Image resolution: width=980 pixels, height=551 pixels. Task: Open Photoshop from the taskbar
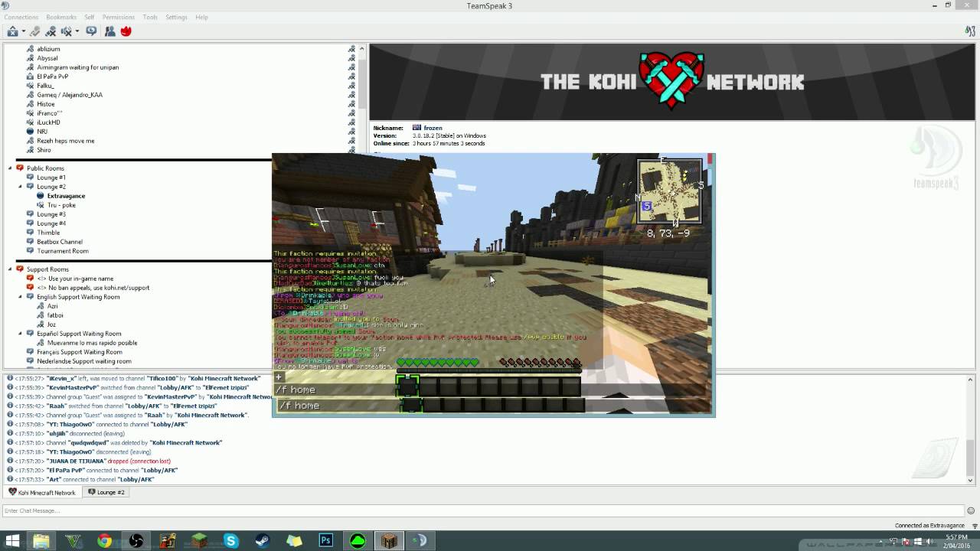(x=326, y=541)
